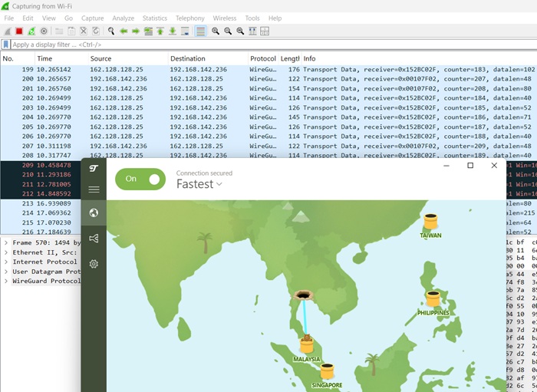Viewport: 537px width, 392px height.
Task: Jump to the last packet icon
Action: coord(173,31)
